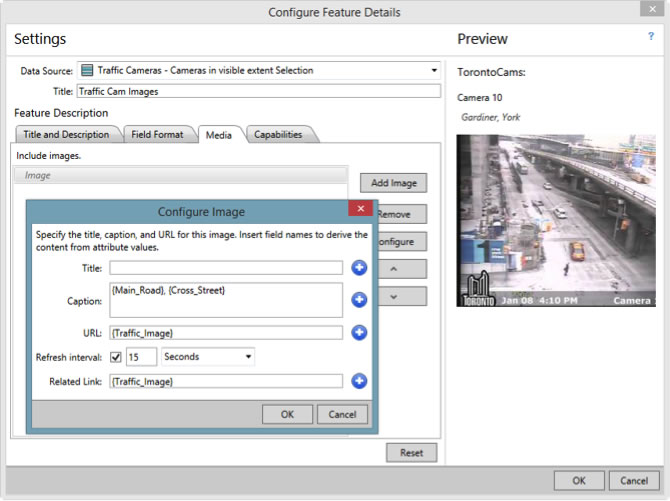Open the Field Format tab
This screenshot has height=501, width=670.
point(157,134)
